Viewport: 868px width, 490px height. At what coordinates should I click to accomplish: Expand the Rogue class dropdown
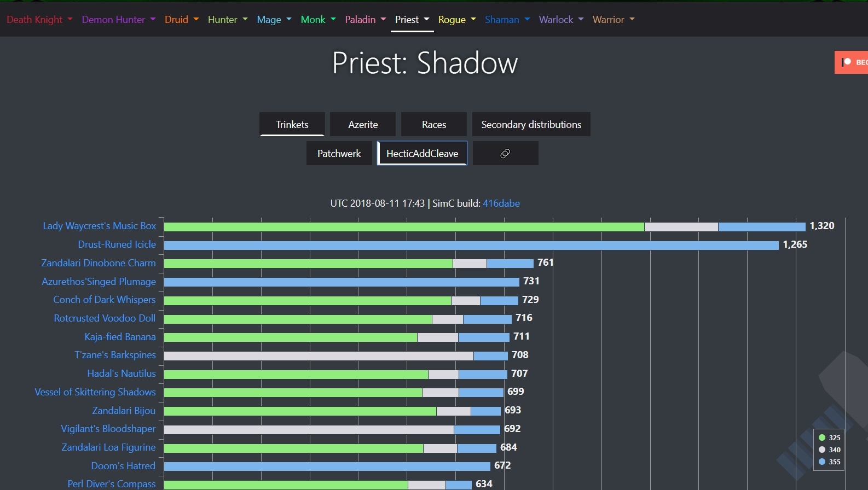(x=457, y=20)
